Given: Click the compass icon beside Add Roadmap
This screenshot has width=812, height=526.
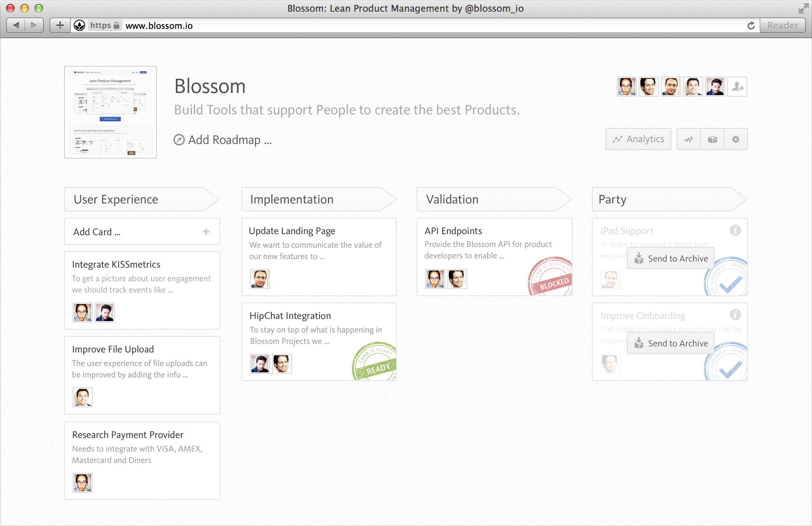Looking at the screenshot, I should [179, 140].
